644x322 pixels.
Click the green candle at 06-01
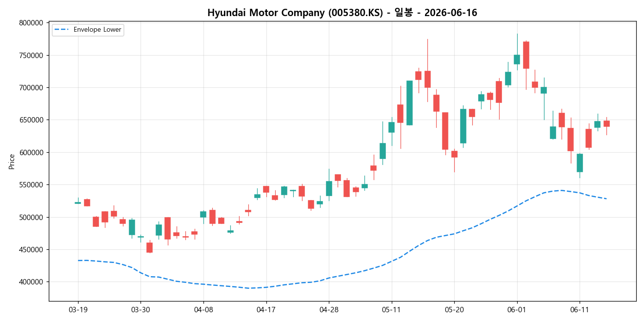tap(517, 60)
